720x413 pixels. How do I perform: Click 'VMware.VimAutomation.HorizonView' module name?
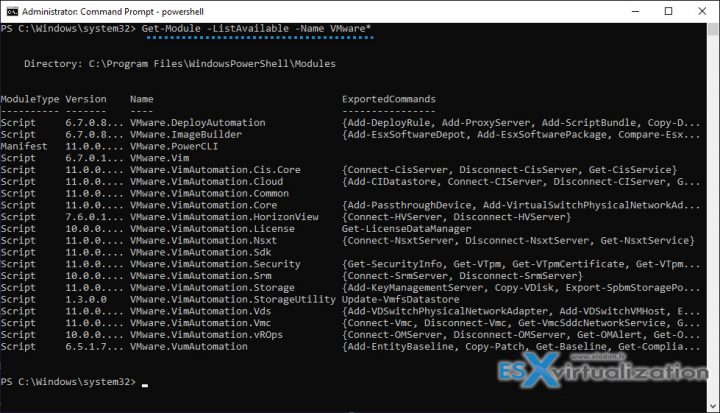pos(224,217)
